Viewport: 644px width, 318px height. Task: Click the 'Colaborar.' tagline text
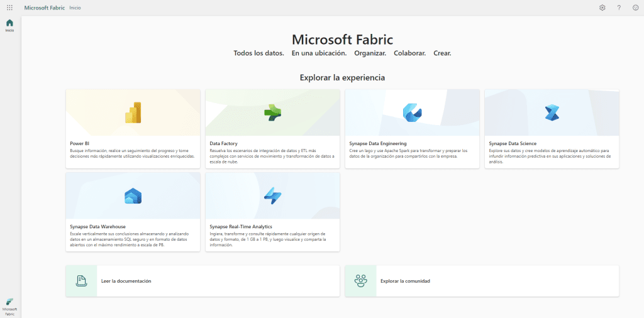point(409,53)
